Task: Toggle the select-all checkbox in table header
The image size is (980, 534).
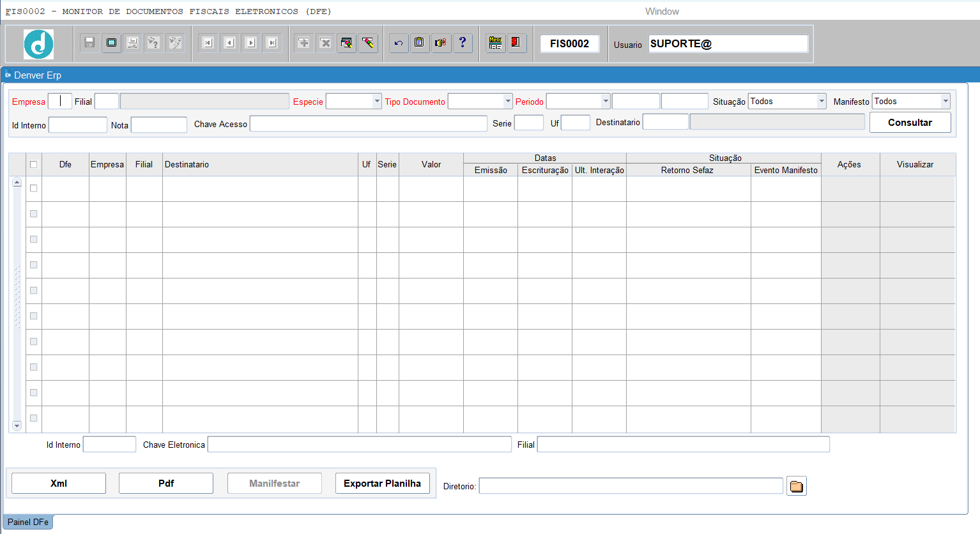Action: (34, 165)
